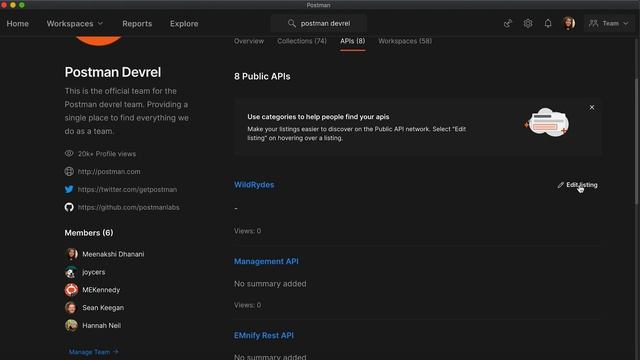Click member name joycers

tap(93, 272)
